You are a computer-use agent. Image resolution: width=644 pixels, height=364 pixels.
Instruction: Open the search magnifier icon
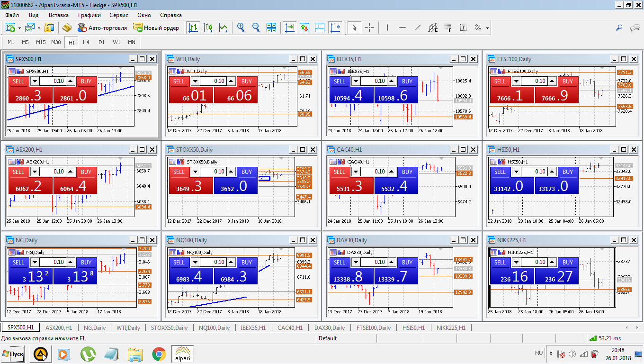coord(619,27)
